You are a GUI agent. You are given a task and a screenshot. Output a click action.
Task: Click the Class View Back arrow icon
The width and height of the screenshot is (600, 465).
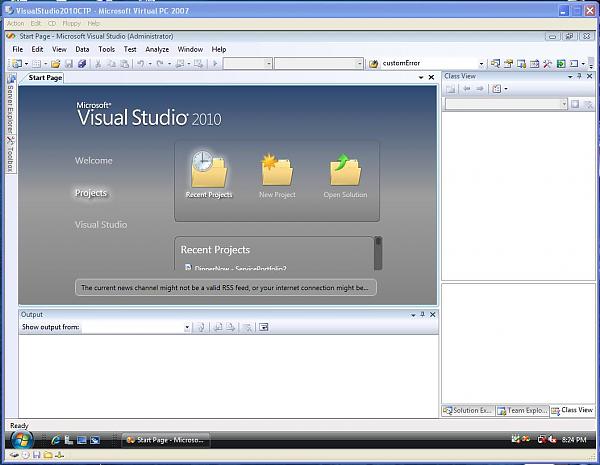coord(466,89)
